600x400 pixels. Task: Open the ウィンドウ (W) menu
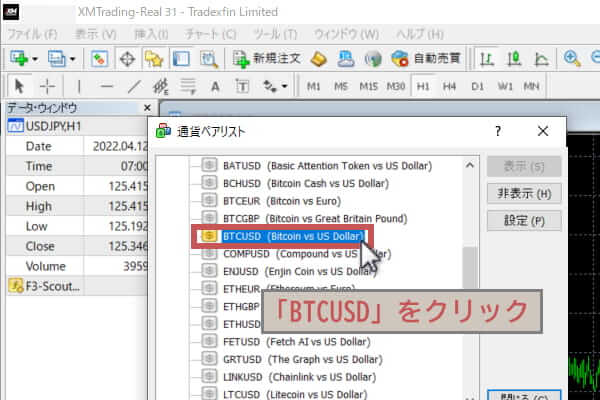346,34
